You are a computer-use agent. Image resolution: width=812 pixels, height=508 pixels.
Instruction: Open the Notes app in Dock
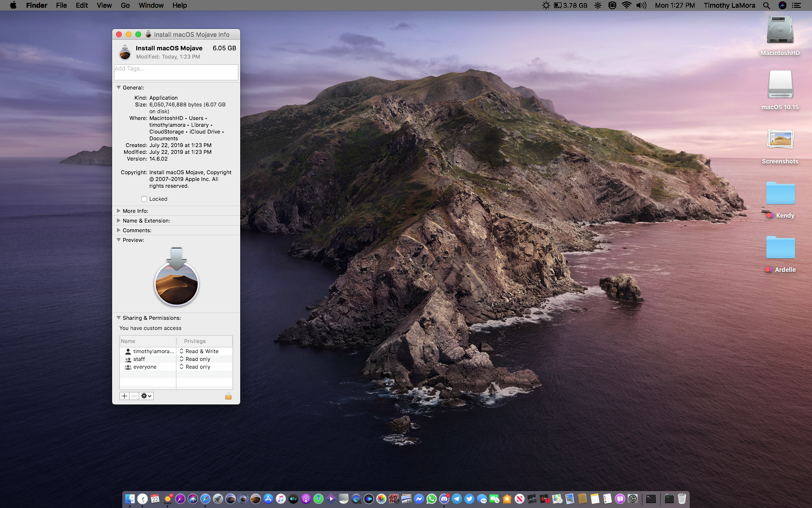coord(594,499)
